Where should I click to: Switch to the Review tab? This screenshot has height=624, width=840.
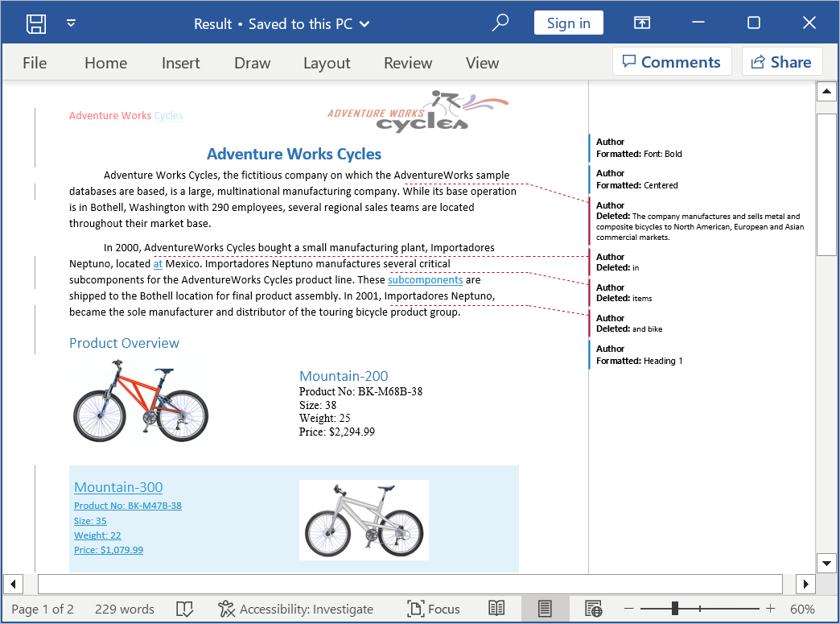point(408,63)
